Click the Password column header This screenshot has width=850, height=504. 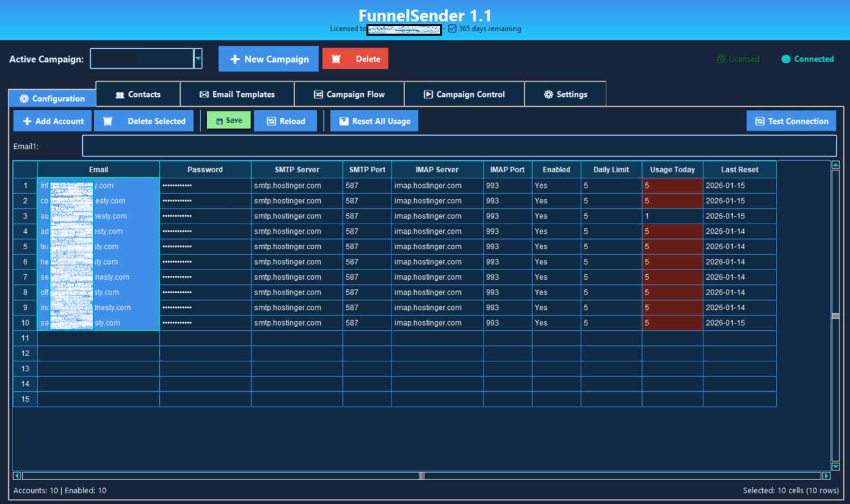pos(205,169)
